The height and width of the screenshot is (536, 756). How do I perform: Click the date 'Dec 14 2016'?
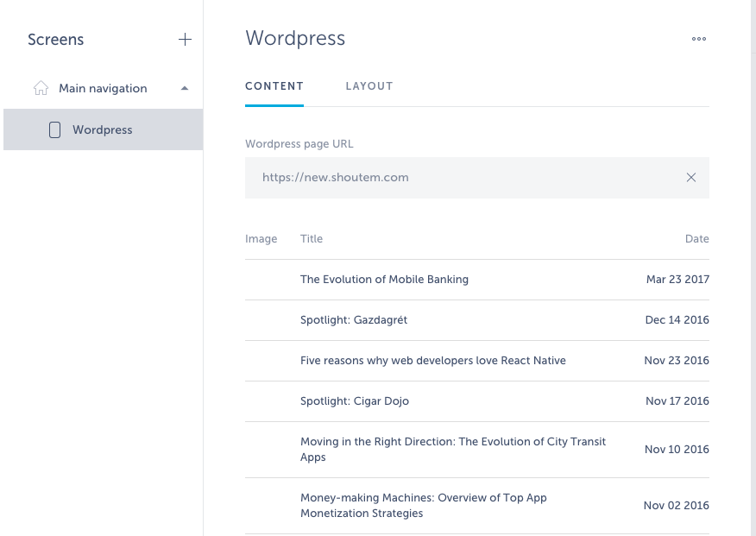pyautogui.click(x=677, y=320)
